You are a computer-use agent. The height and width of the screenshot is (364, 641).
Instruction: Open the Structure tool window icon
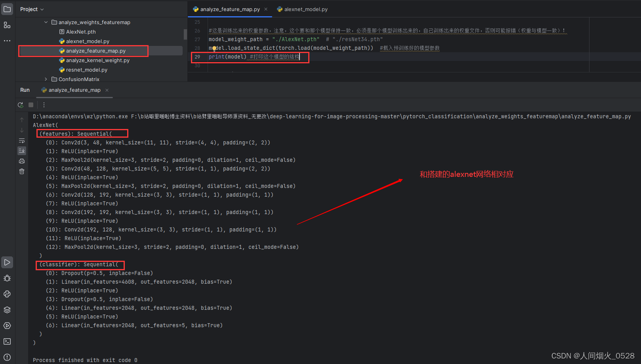click(x=7, y=25)
